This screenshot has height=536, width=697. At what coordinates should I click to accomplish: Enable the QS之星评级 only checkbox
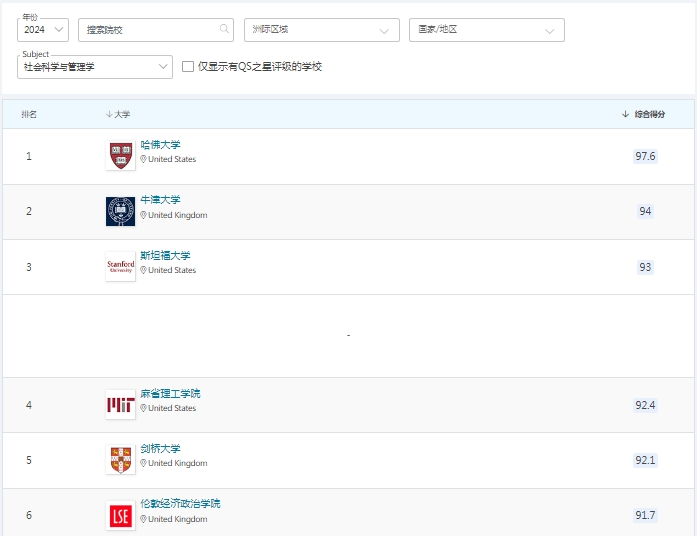[188, 67]
